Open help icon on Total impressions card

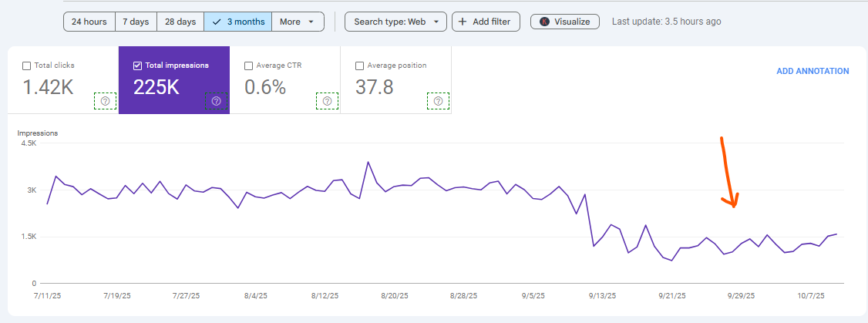tap(217, 101)
